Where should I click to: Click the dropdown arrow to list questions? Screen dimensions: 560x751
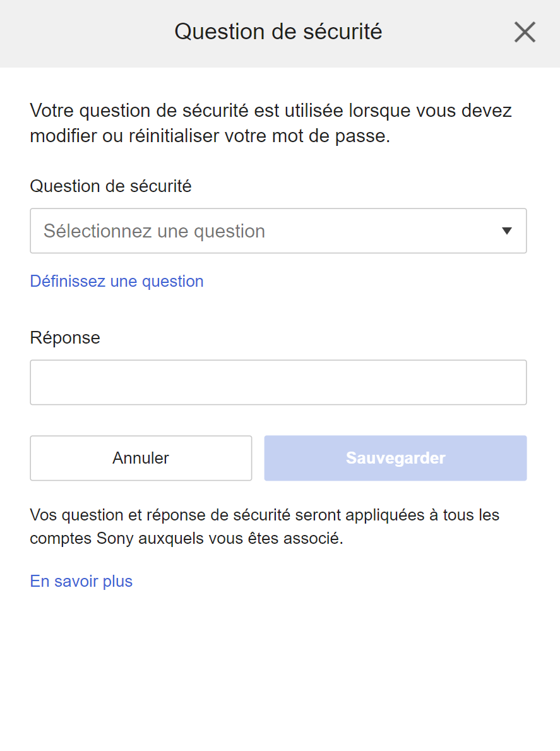click(x=506, y=231)
